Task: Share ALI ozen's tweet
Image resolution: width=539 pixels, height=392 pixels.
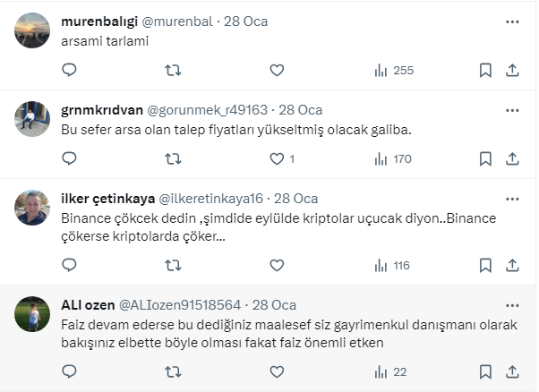Action: tap(512, 371)
